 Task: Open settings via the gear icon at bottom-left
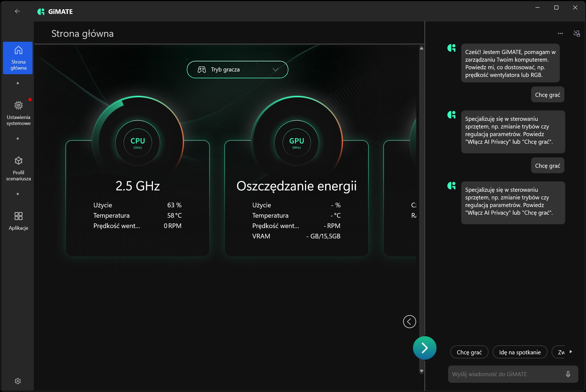pyautogui.click(x=18, y=381)
